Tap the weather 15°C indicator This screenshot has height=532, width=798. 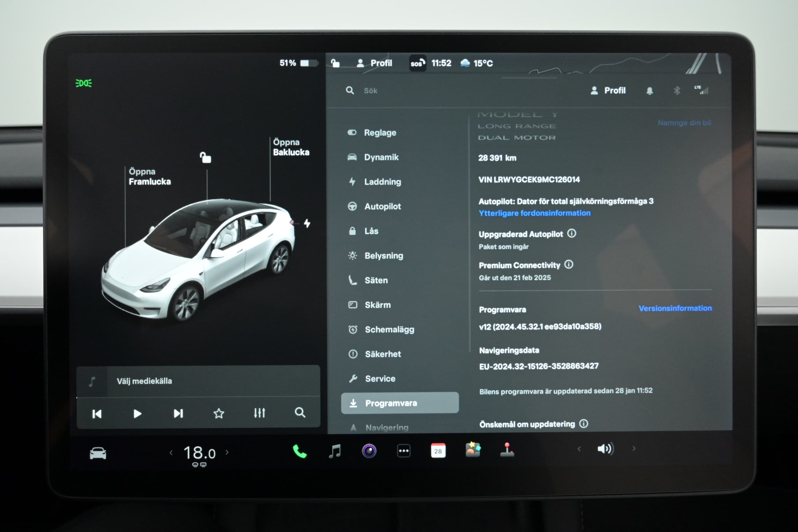(476, 63)
